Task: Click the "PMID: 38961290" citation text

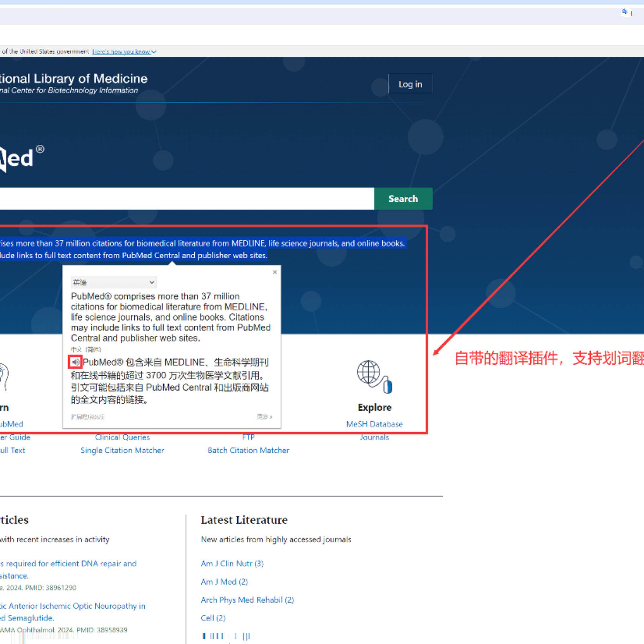Action: (51, 588)
